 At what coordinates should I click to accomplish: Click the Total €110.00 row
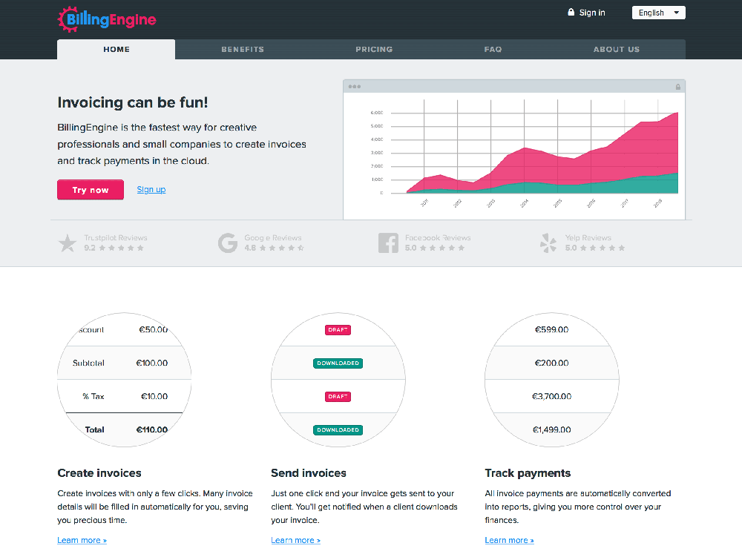pyautogui.click(x=125, y=429)
